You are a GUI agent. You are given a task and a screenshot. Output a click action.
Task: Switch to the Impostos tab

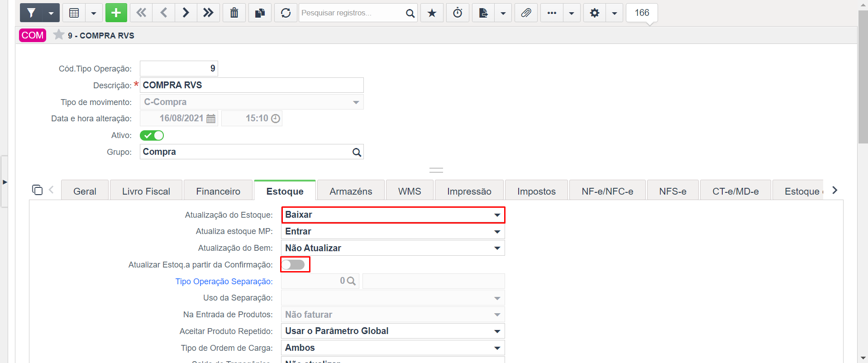click(x=536, y=191)
